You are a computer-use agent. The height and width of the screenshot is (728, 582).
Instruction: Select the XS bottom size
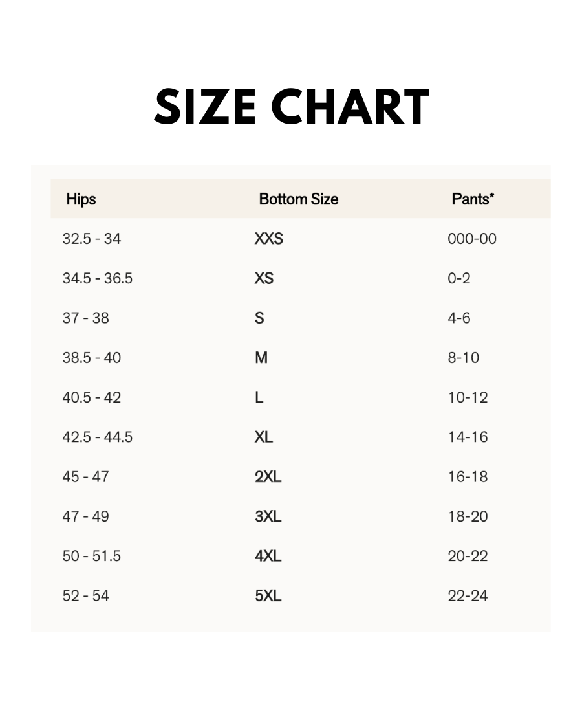(264, 278)
